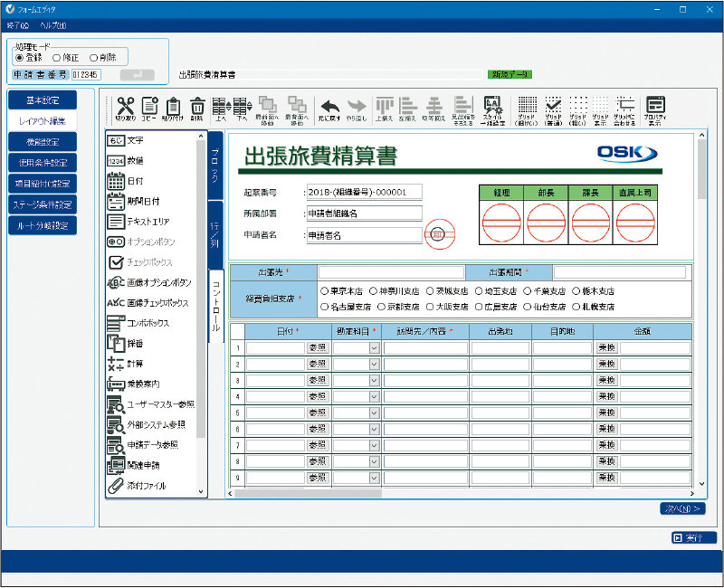Pick the 期間日付 period date control
This screenshot has width=724, height=588.
[133, 201]
